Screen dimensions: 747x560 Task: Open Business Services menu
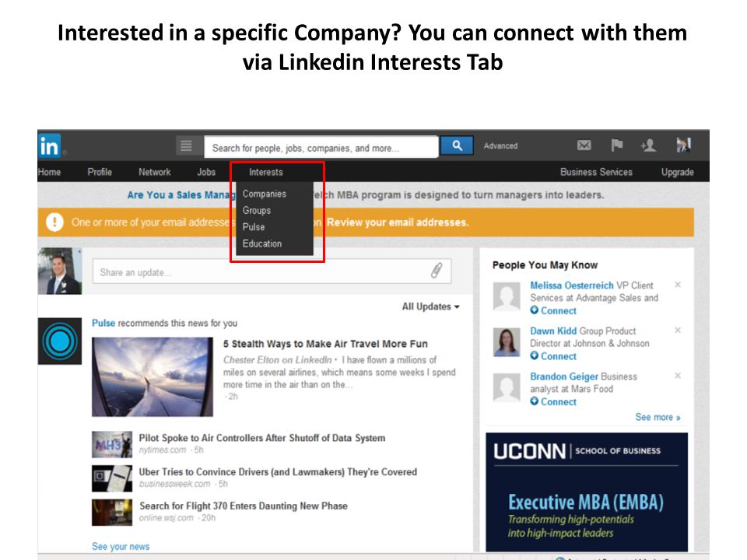(x=596, y=172)
